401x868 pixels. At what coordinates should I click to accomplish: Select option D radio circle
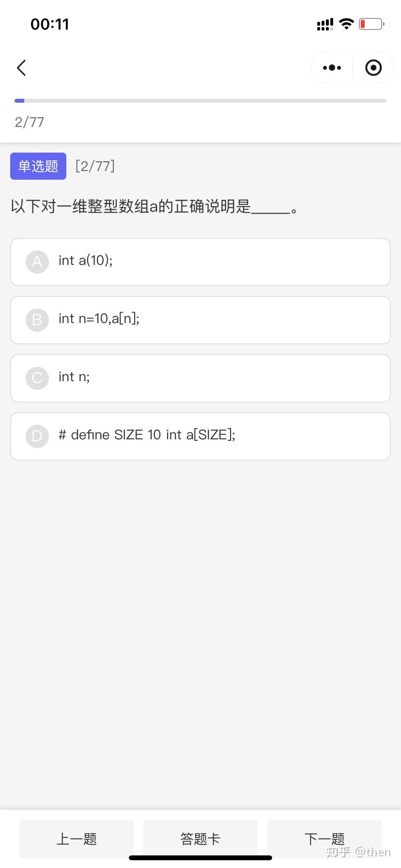37,436
